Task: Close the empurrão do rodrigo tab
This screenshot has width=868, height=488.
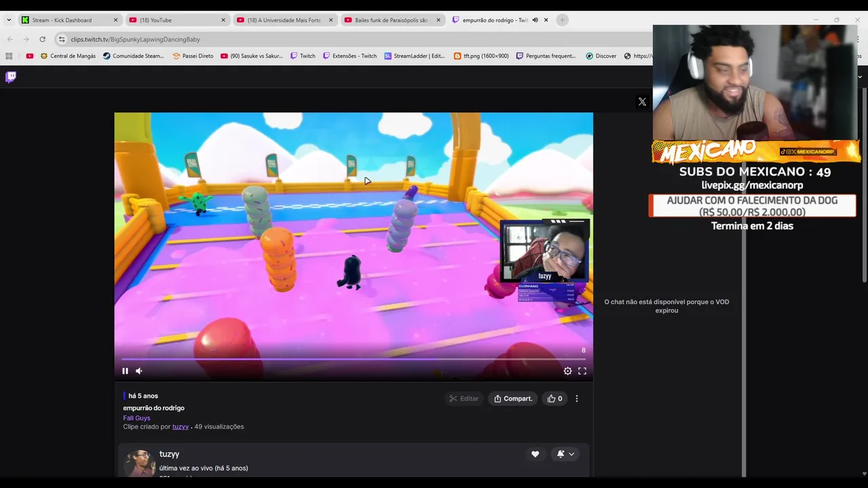Action: coord(546,20)
